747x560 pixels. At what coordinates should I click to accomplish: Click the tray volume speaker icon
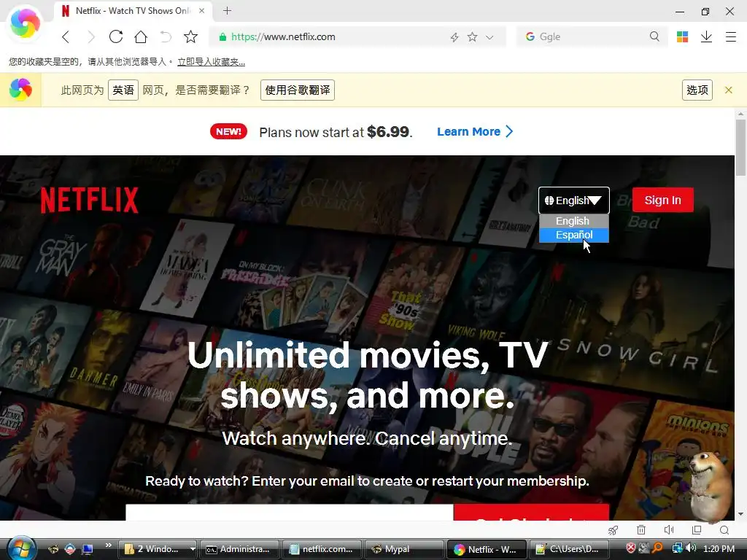pyautogui.click(x=691, y=548)
